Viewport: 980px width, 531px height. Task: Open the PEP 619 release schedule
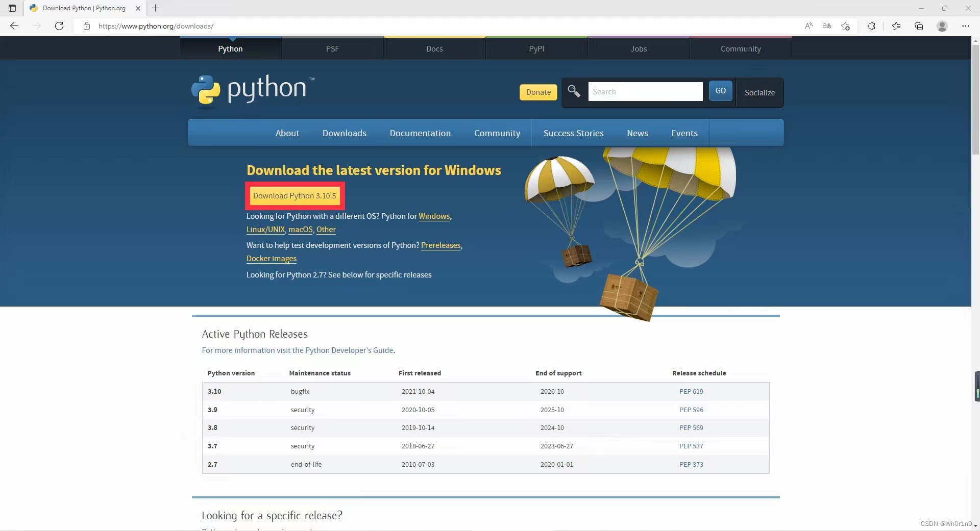click(x=691, y=392)
